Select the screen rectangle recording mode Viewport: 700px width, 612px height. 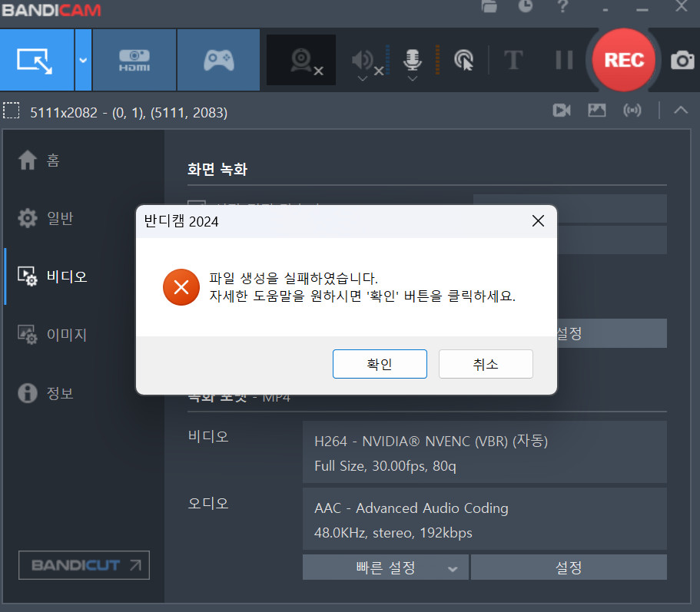tap(37, 60)
